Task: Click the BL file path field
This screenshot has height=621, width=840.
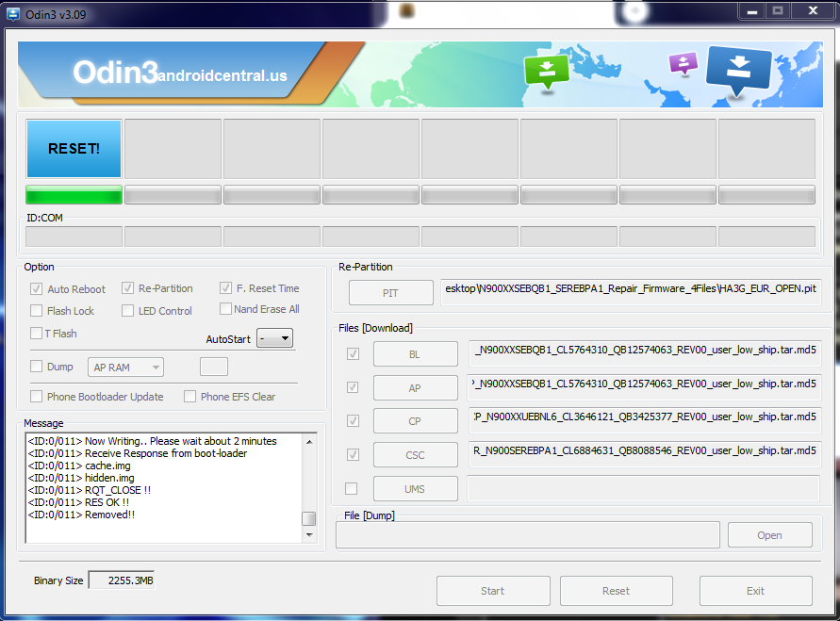Action: (644, 353)
